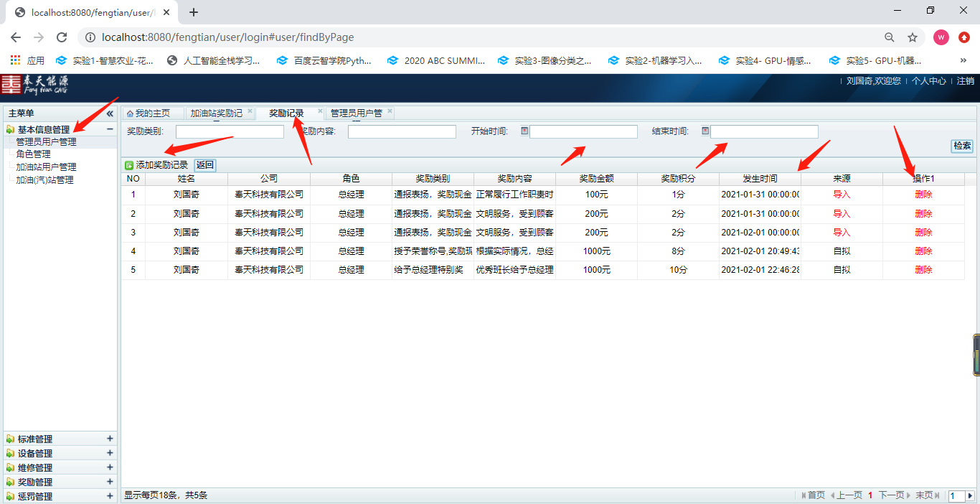Viewport: 980px width, 504px height.
Task: Expand the 设备管理 menu section
Action: pos(110,453)
